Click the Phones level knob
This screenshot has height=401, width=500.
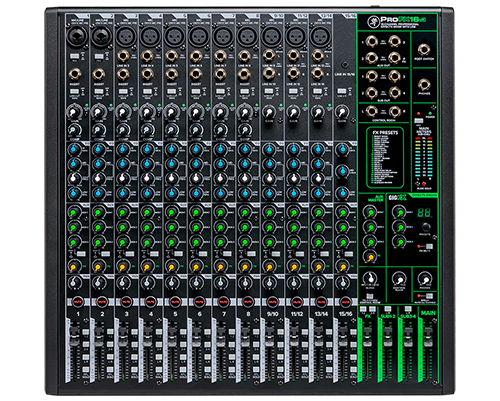(x=424, y=279)
